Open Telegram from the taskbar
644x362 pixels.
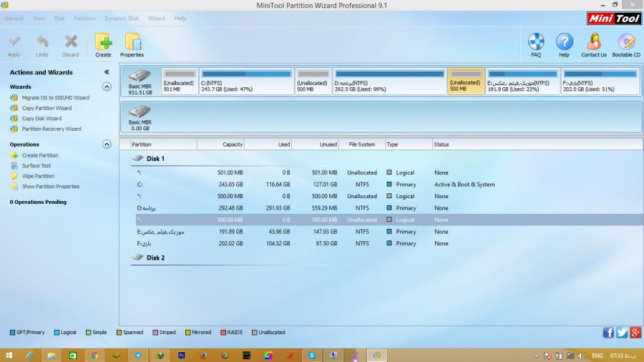138,356
